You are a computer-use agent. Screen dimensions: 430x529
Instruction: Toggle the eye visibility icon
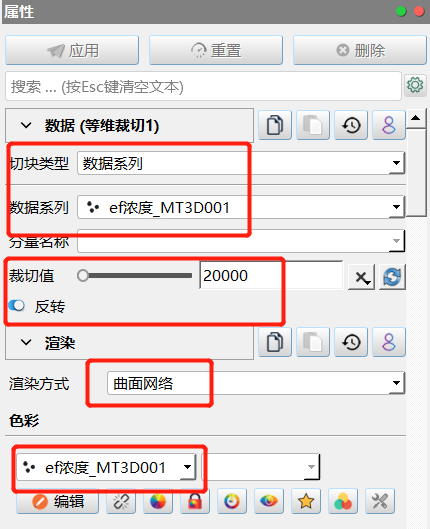pyautogui.click(x=268, y=501)
